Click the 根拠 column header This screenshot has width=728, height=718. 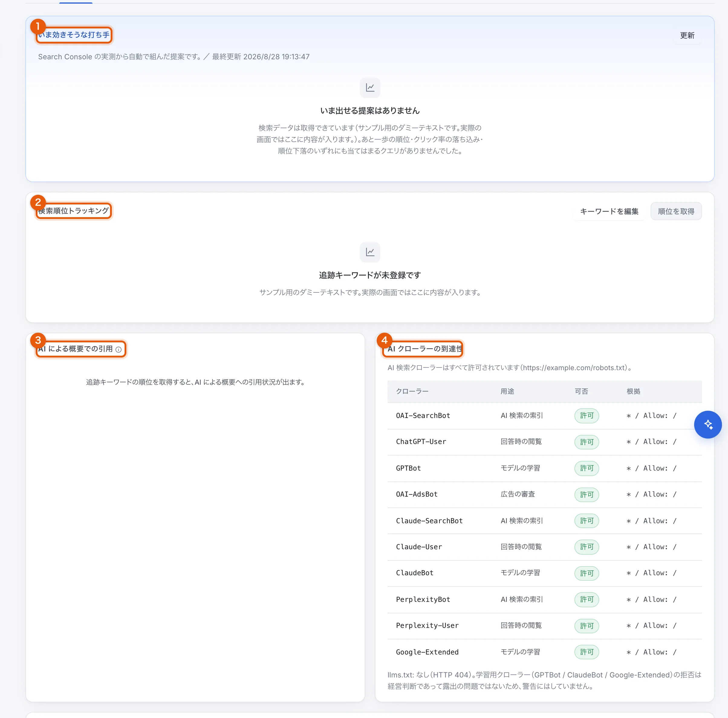[x=633, y=391]
